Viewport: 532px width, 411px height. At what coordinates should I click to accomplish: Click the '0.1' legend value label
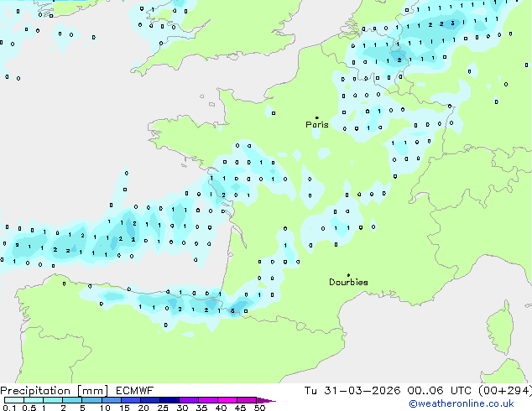pos(9,408)
